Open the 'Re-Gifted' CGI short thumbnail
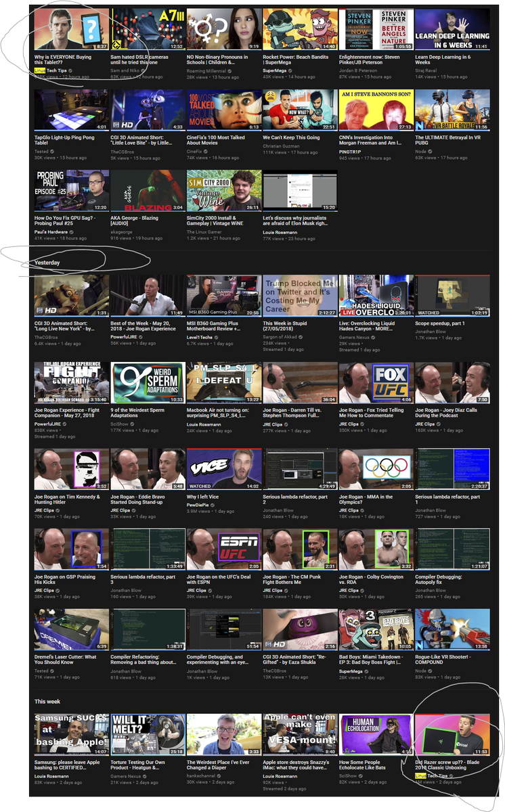This screenshot has width=505, height=812. coord(300,630)
